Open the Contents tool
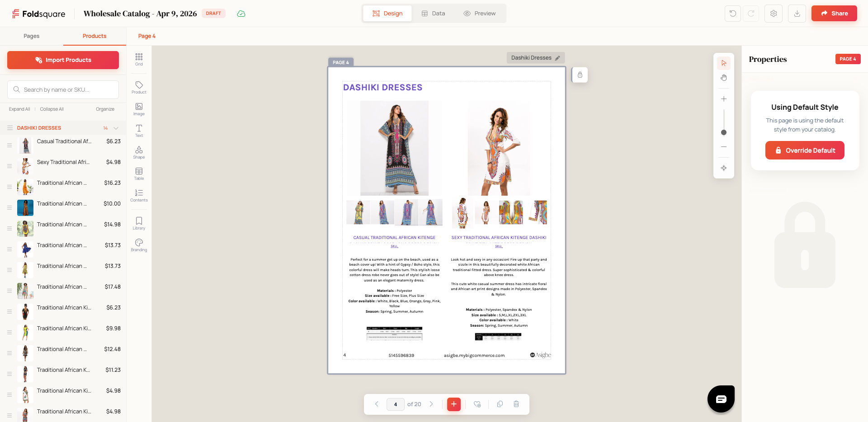This screenshot has height=422, width=868. (x=139, y=195)
